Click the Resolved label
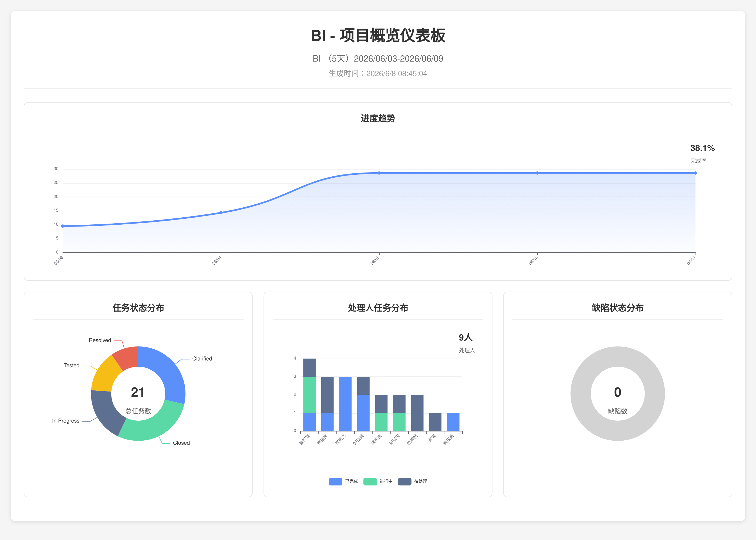 pyautogui.click(x=100, y=340)
